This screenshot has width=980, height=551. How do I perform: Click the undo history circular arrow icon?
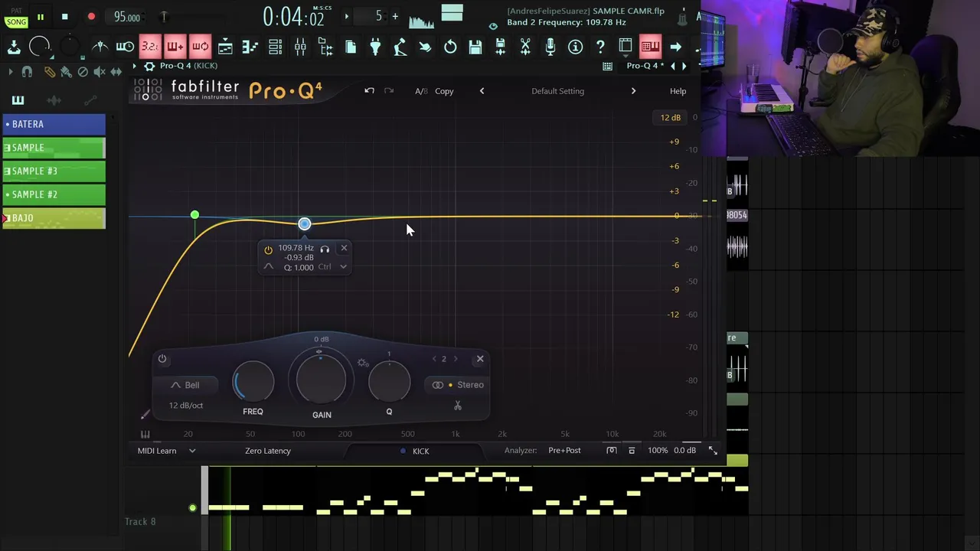click(x=450, y=47)
